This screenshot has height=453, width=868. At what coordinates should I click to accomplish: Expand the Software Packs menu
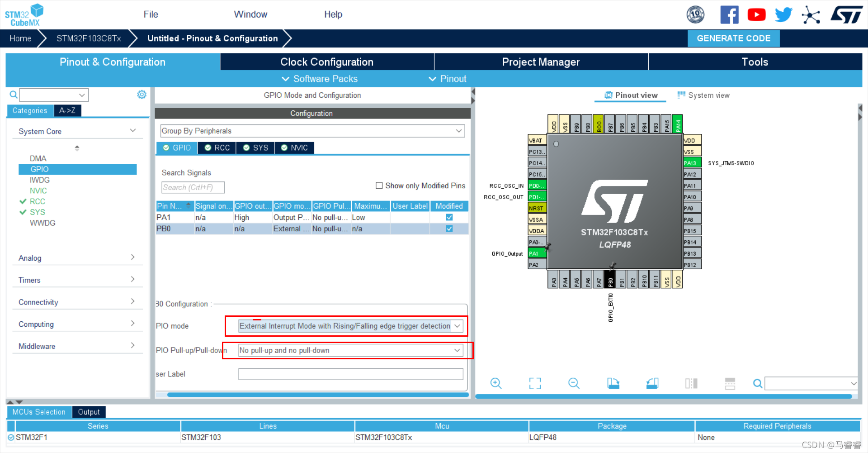click(320, 79)
